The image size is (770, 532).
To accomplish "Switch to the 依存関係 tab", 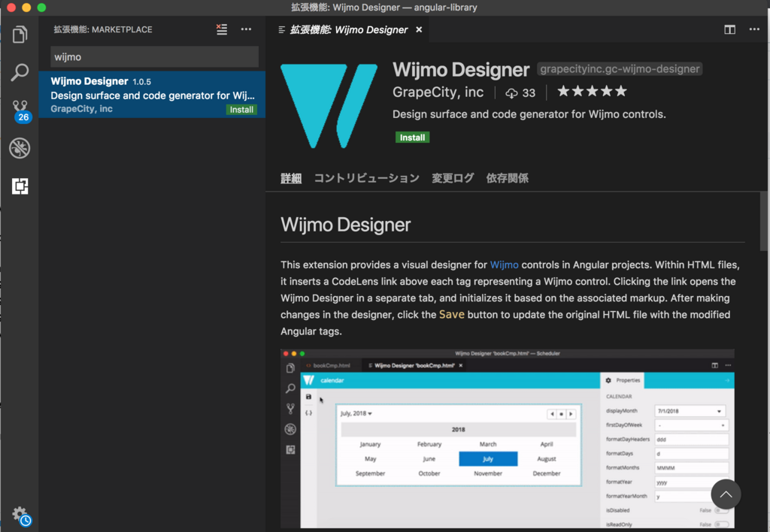I will pyautogui.click(x=508, y=178).
